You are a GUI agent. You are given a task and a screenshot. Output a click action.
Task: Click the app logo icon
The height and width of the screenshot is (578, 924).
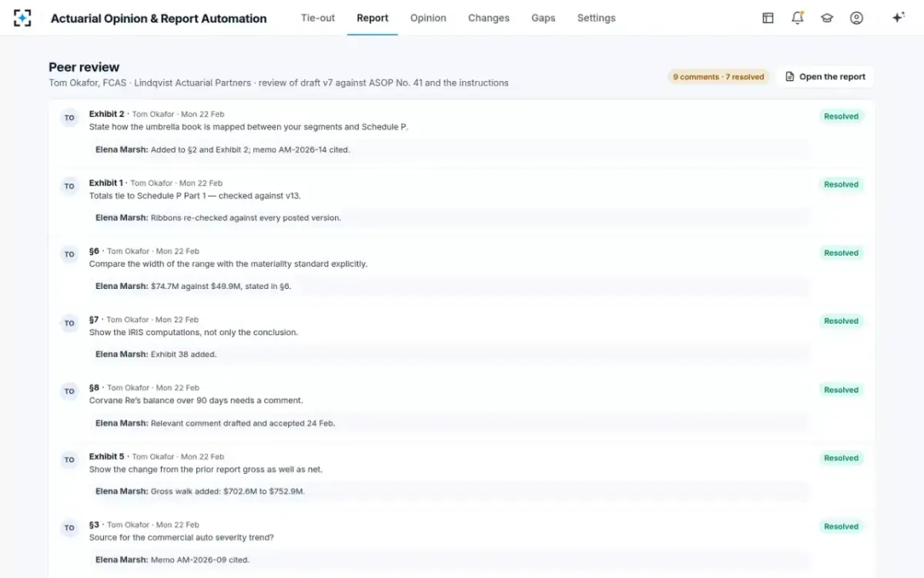(22, 18)
